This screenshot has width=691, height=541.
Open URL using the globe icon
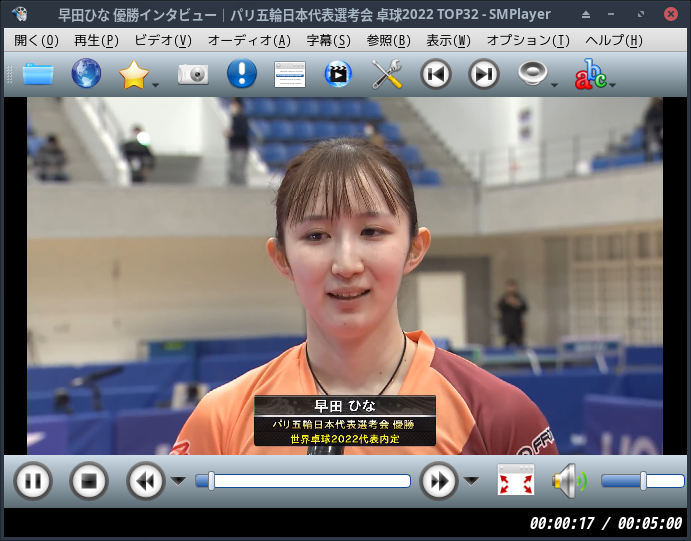tap(86, 73)
